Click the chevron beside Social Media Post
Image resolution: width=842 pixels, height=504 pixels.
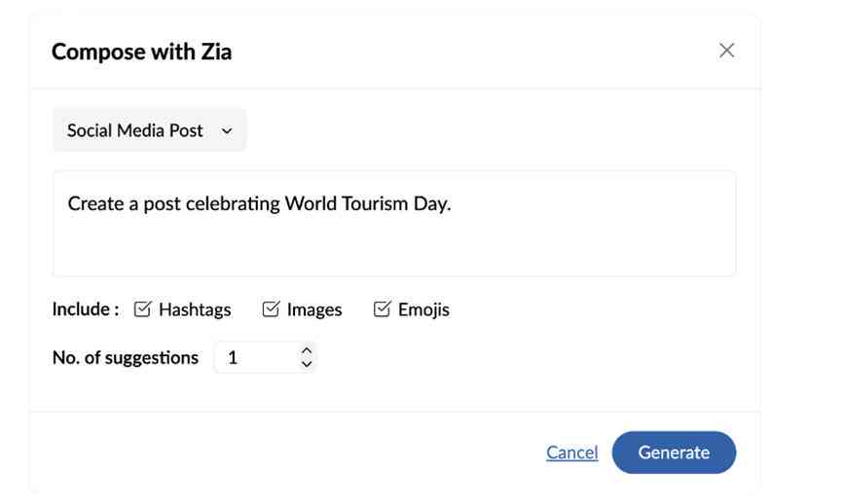pyautogui.click(x=227, y=131)
